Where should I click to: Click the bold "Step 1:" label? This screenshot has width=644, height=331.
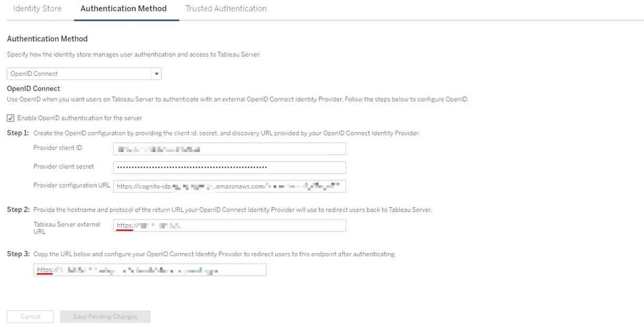tap(18, 133)
